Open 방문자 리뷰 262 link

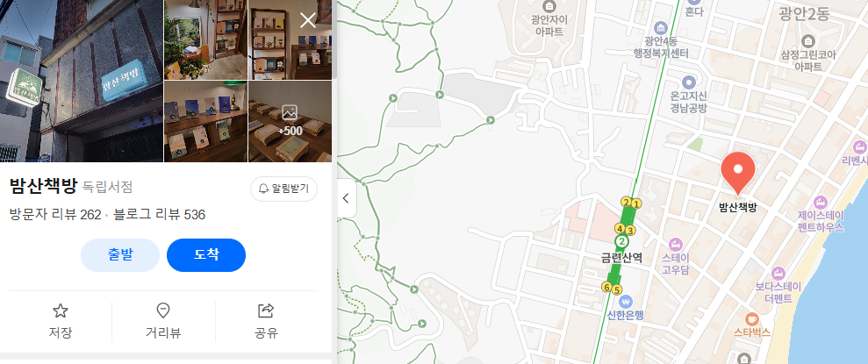pyautogui.click(x=55, y=215)
